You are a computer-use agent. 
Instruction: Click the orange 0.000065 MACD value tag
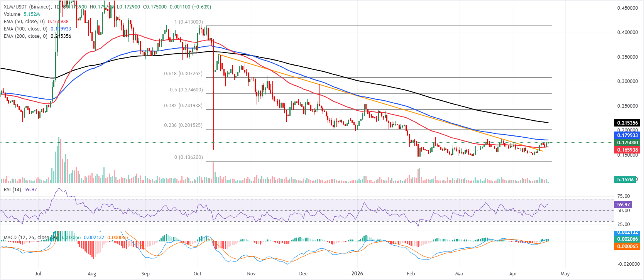pos(627,246)
